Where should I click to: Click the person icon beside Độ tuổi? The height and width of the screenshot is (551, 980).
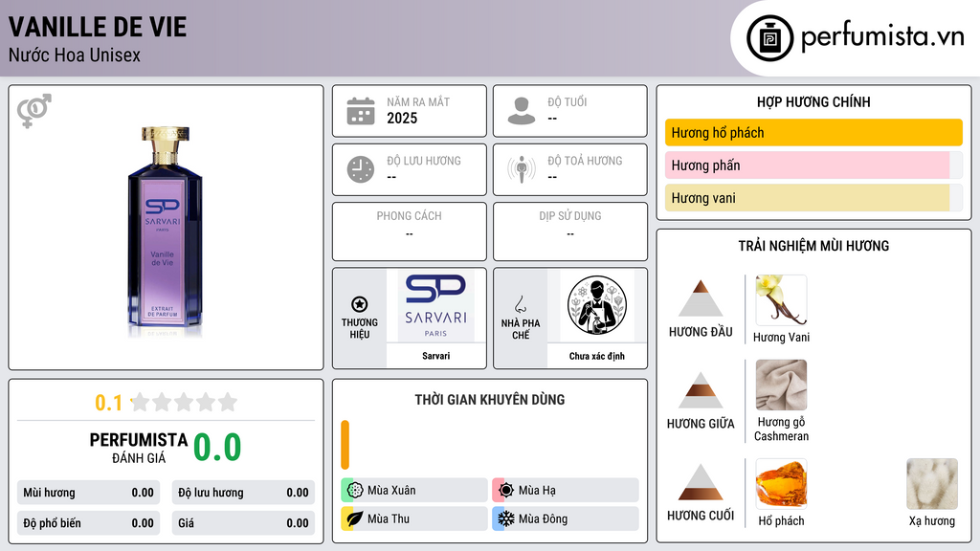click(x=522, y=111)
